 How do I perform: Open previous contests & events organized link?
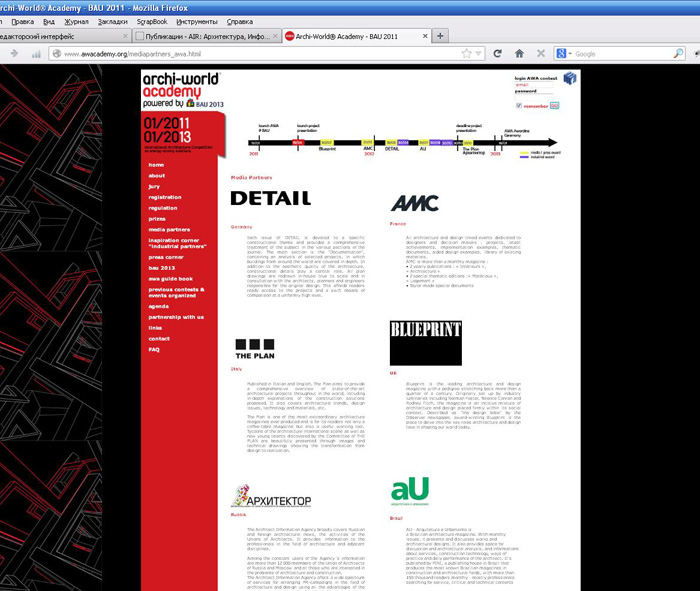point(176,292)
